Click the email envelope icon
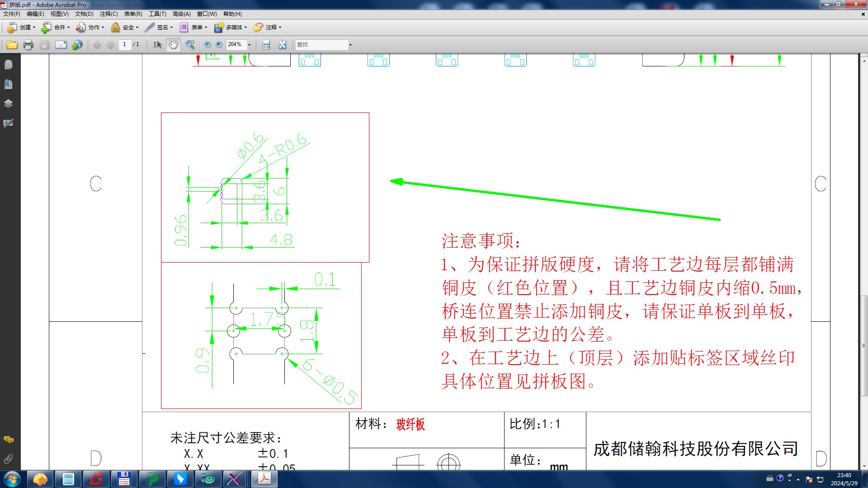 (x=61, y=45)
